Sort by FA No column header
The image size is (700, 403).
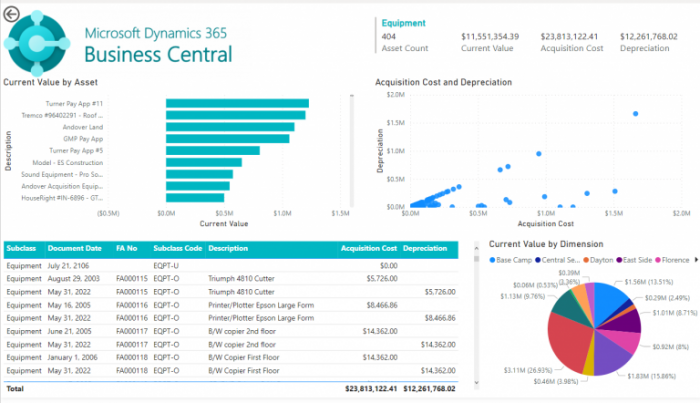coord(126,249)
